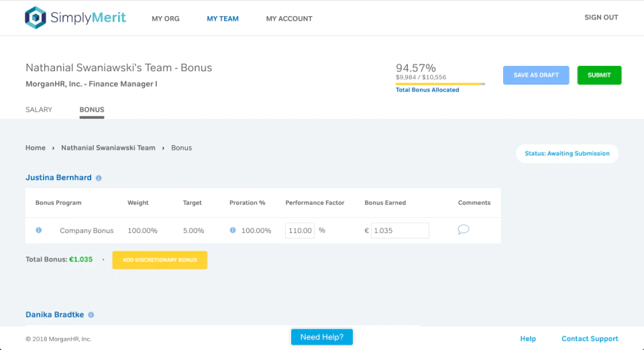Click the SimplyMerit hexagon logo

click(36, 17)
